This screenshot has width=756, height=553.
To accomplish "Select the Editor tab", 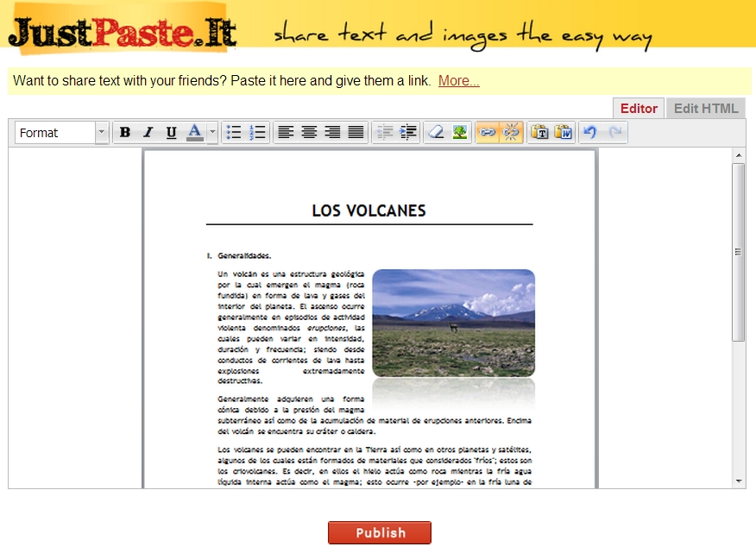I will [x=639, y=109].
